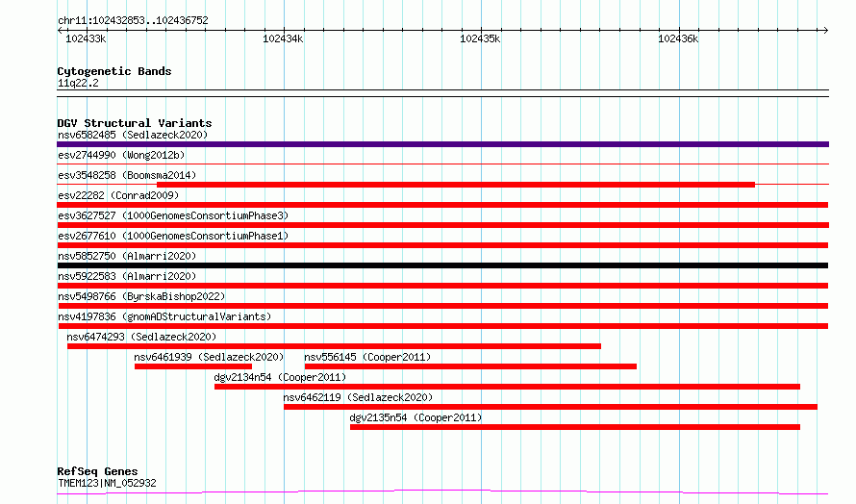
Task: Click the nsv6461939 (Sedlazeck2020) label
Action: coord(209,357)
